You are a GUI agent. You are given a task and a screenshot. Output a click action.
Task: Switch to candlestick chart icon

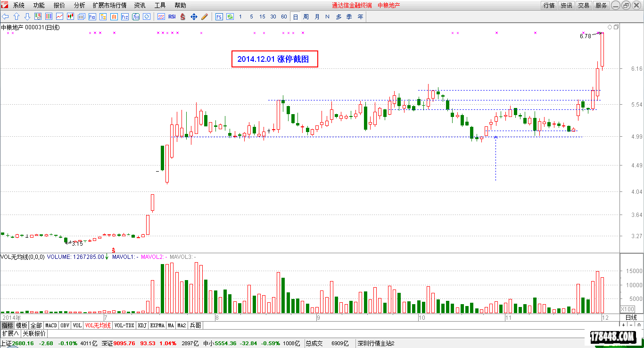point(71,17)
